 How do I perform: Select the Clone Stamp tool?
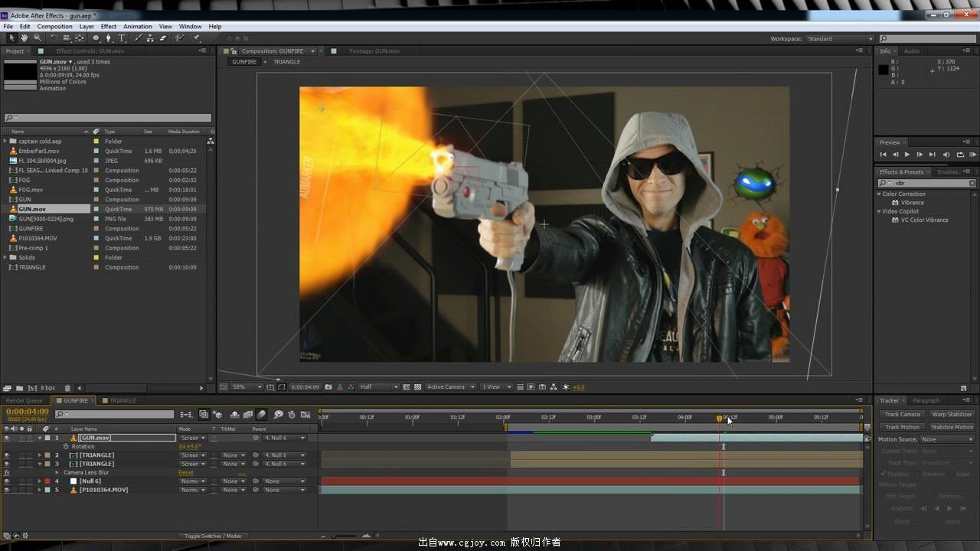point(150,38)
